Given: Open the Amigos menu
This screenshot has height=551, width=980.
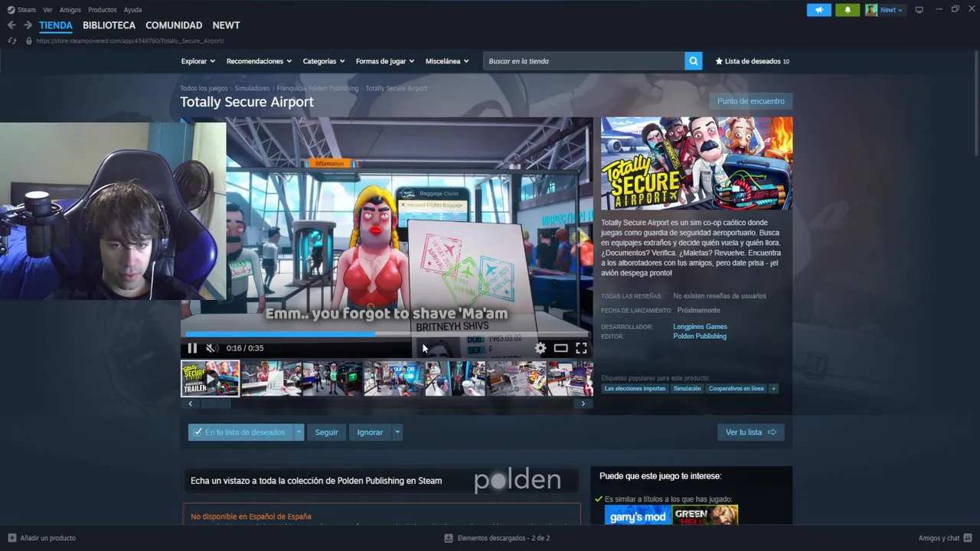Looking at the screenshot, I should click(x=70, y=10).
